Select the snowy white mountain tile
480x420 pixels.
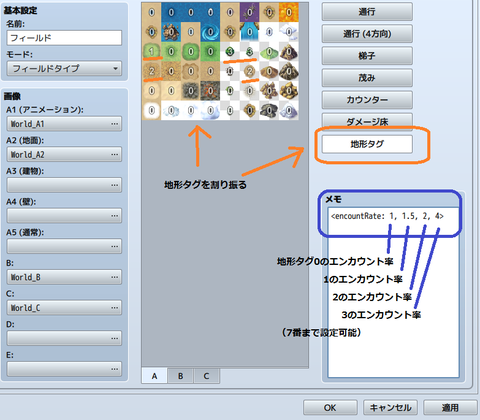[289, 110]
